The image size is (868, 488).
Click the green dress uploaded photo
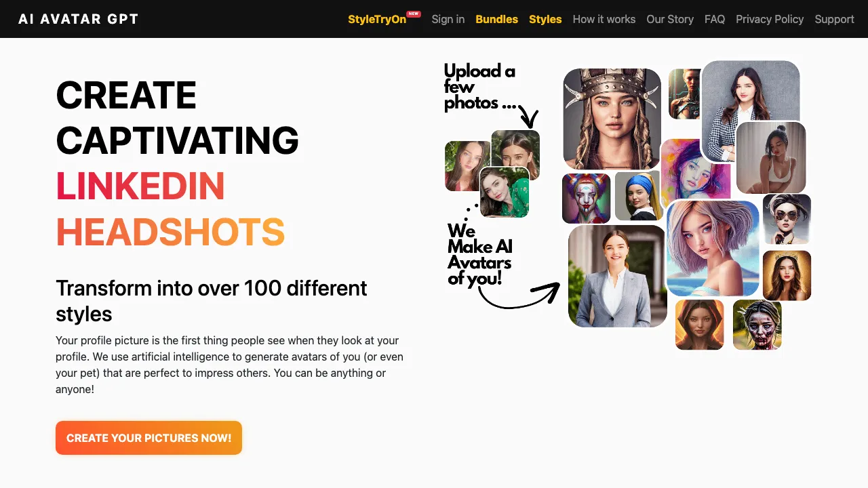(505, 192)
